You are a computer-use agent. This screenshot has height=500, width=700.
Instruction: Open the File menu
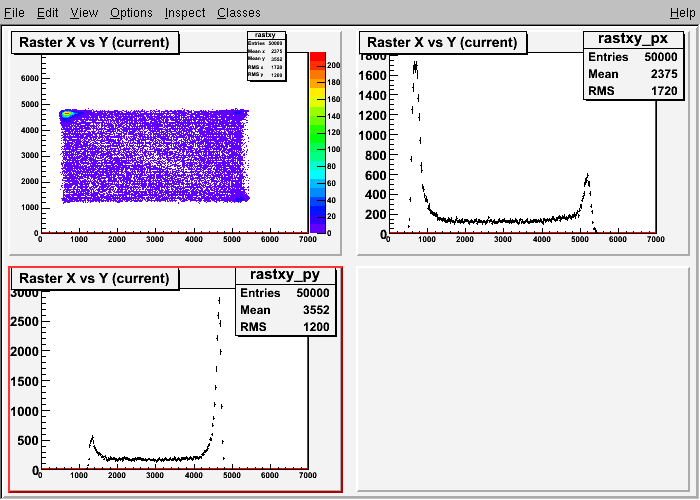point(14,13)
